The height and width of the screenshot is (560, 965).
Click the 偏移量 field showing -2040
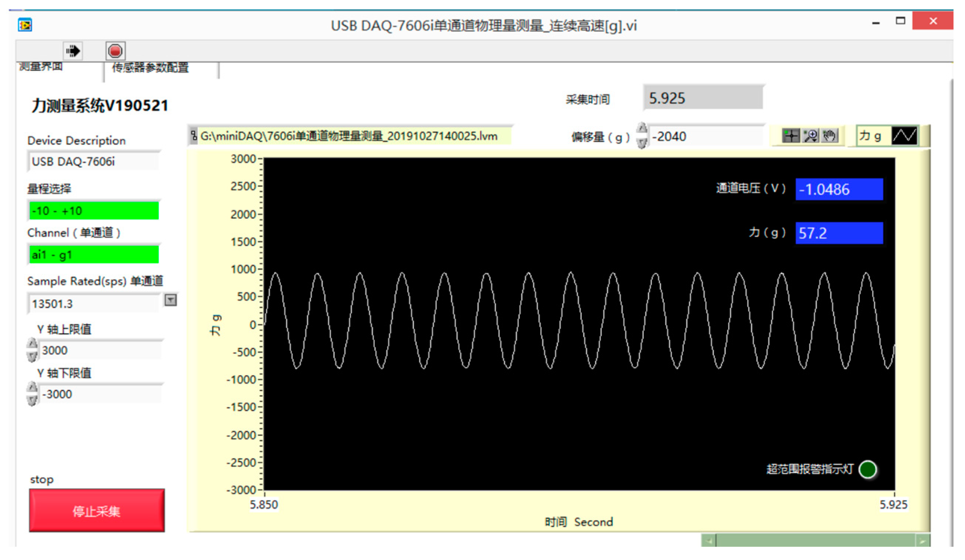click(x=707, y=137)
